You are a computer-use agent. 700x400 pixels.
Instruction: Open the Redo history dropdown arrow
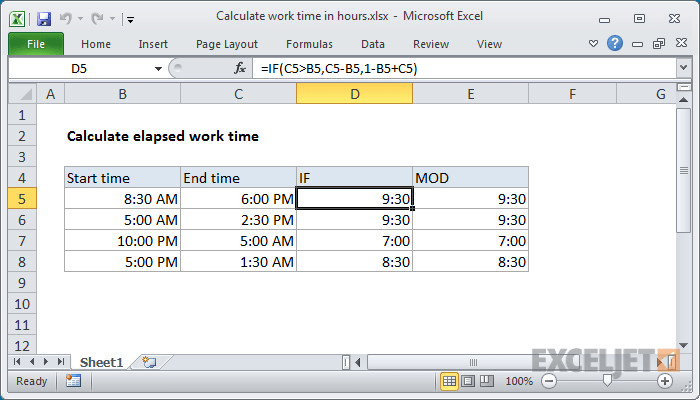tap(112, 19)
